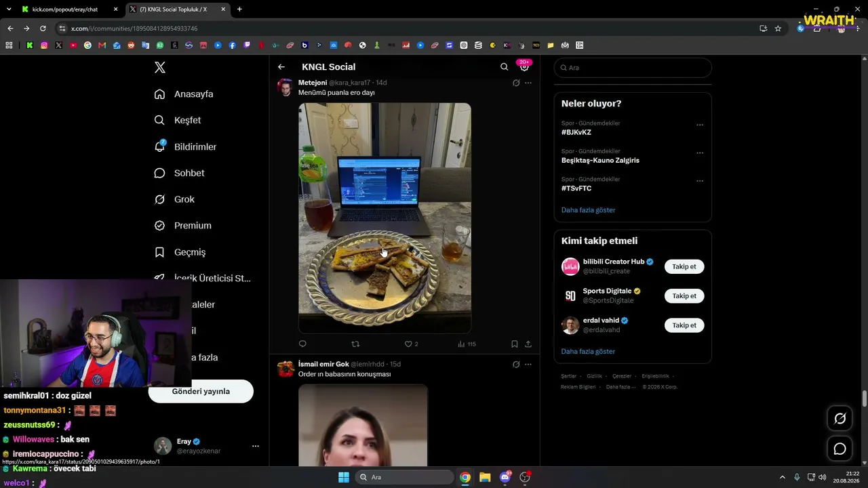Open more options for #TSvFTC trend
The height and width of the screenshot is (488, 868).
(x=700, y=181)
